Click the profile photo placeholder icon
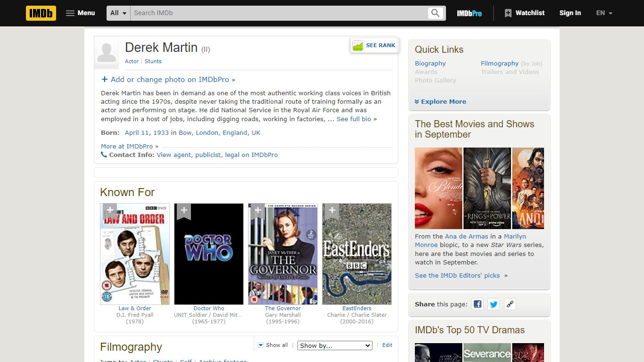This screenshot has height=362, width=644. pos(107,53)
